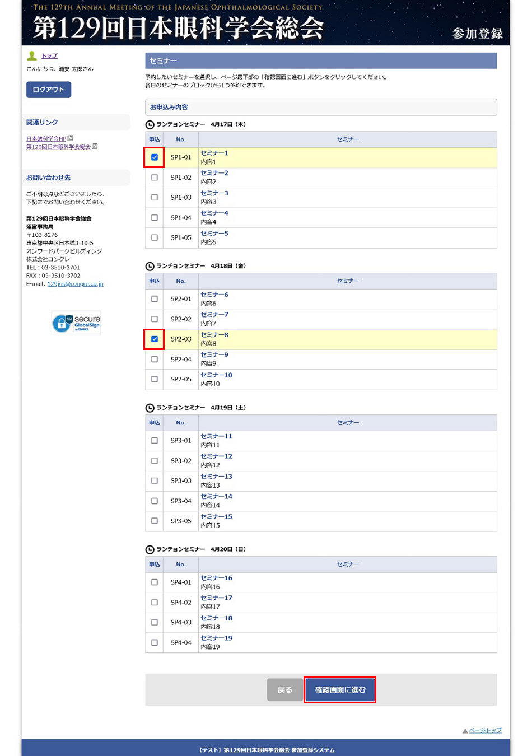Click the Secure GlobalSign seal badge
This screenshot has width=532, height=756.
(76, 323)
